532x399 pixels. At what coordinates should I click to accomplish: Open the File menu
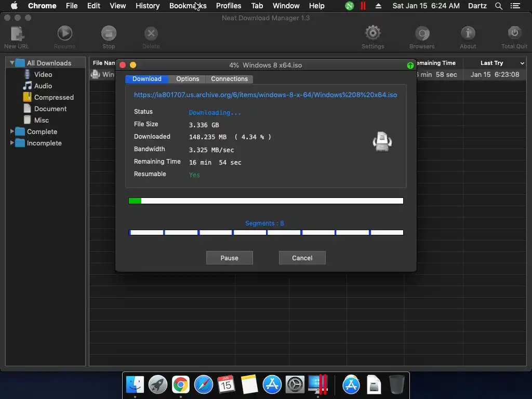click(72, 6)
